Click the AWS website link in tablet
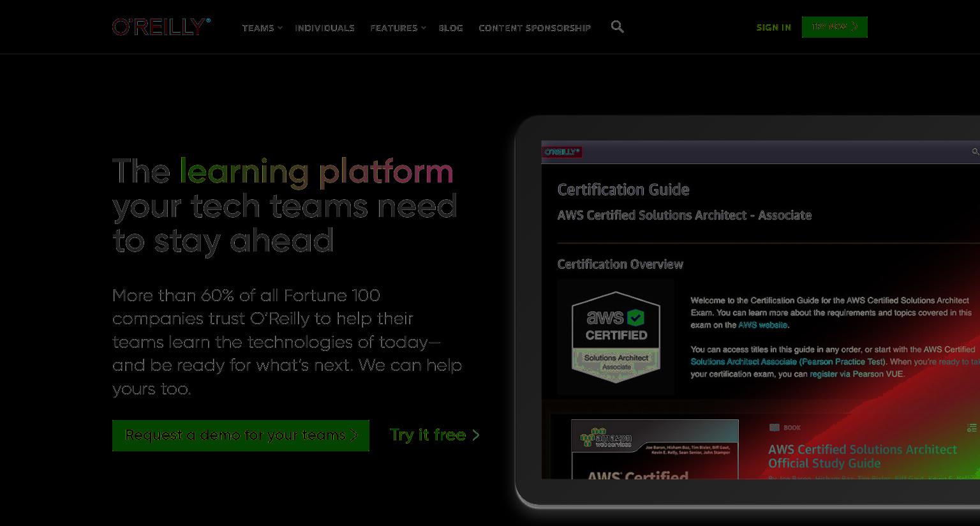The width and height of the screenshot is (980, 526). [762, 325]
